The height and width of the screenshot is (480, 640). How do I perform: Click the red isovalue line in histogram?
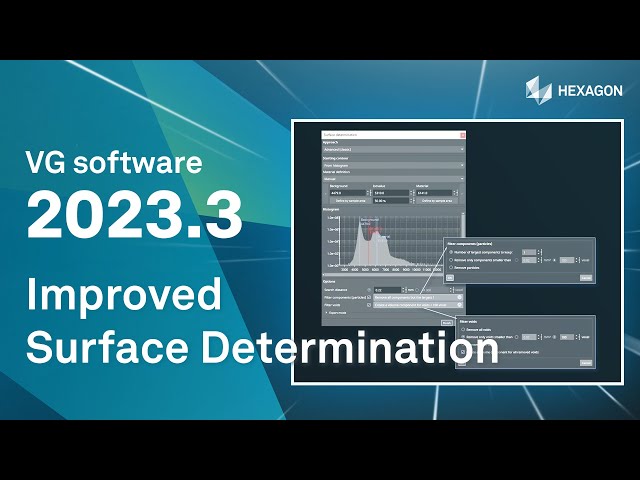point(369,245)
